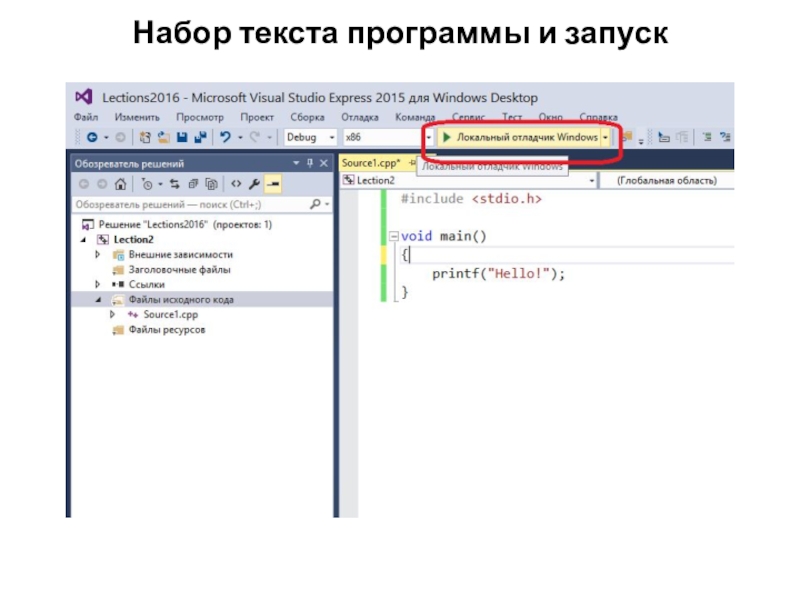Viewport: 800px width, 600px height.
Task: Toggle the Preview Selected Items button
Action: pos(272,184)
